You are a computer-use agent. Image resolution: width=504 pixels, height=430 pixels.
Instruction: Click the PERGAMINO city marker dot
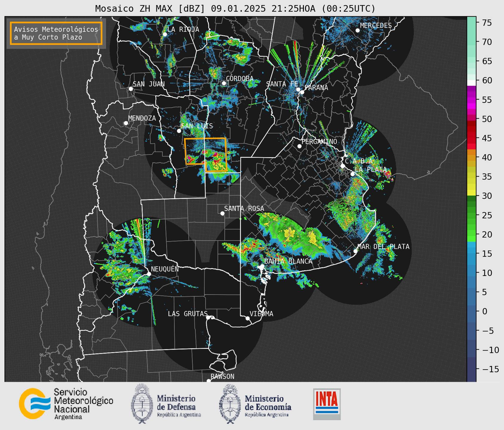(299, 146)
